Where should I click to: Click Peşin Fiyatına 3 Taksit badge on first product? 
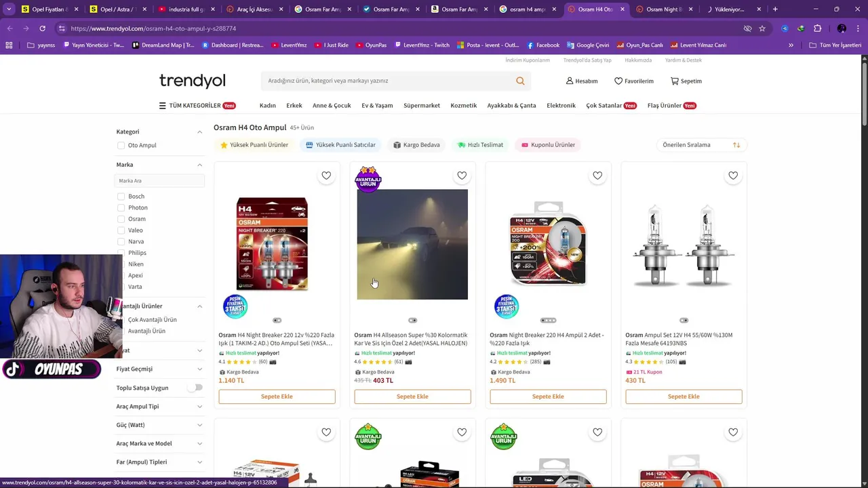(x=235, y=306)
